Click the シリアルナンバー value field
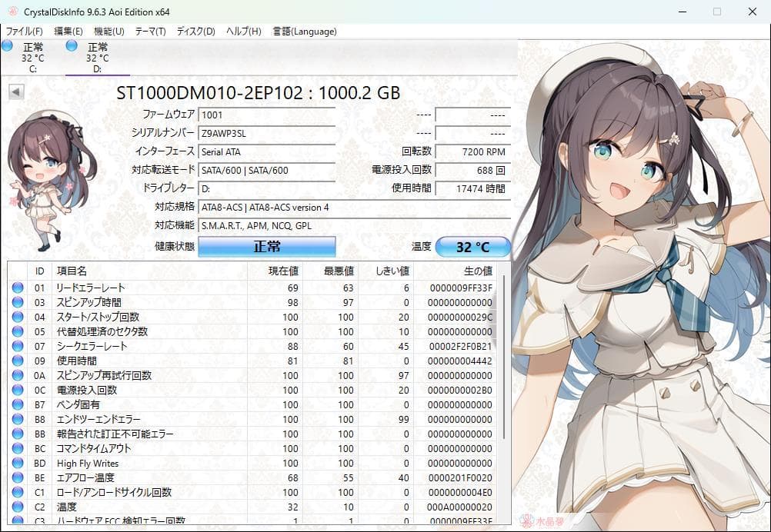The height and width of the screenshot is (532, 771). pyautogui.click(x=266, y=134)
